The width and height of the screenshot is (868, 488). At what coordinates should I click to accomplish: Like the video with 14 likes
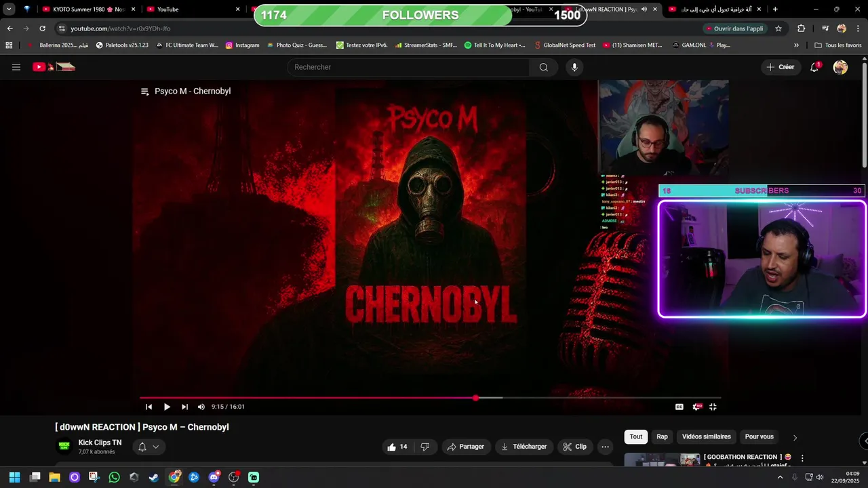397,447
